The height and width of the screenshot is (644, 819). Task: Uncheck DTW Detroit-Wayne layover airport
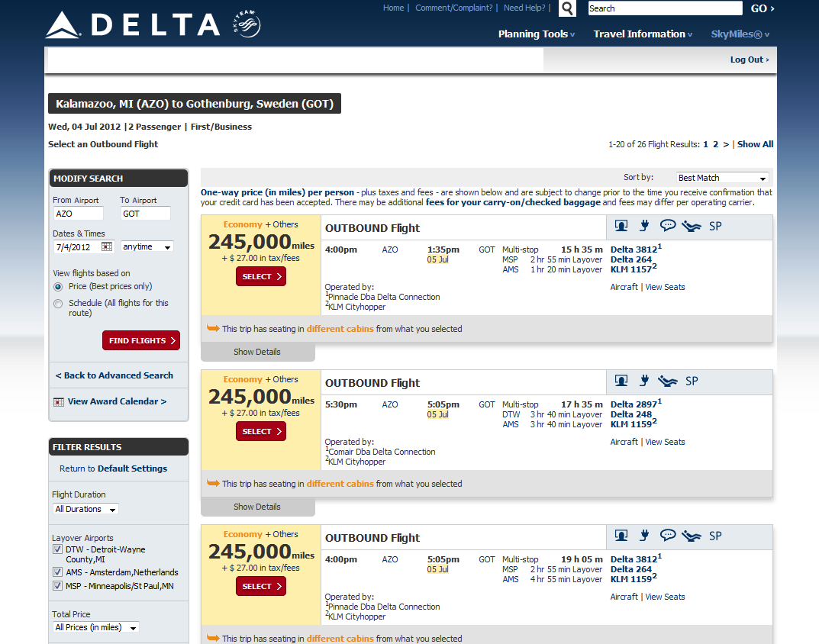[x=57, y=549]
